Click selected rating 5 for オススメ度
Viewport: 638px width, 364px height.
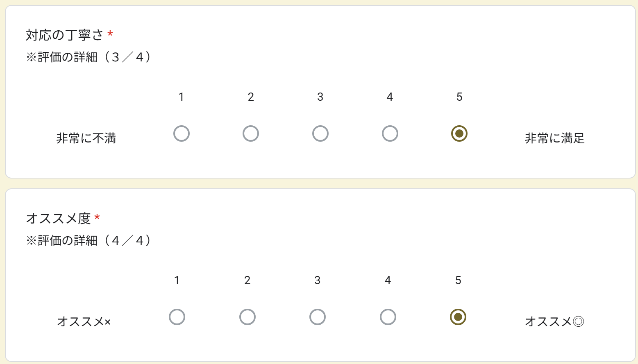(458, 317)
